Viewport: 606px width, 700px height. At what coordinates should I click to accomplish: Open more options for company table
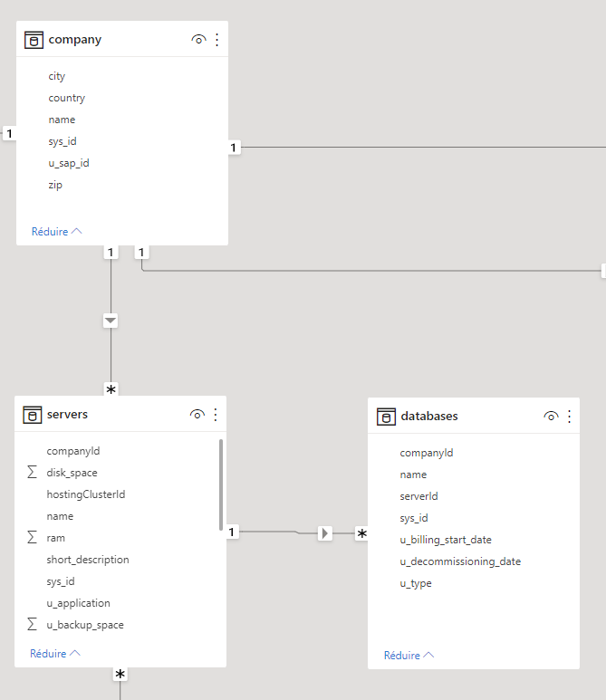[x=217, y=40]
